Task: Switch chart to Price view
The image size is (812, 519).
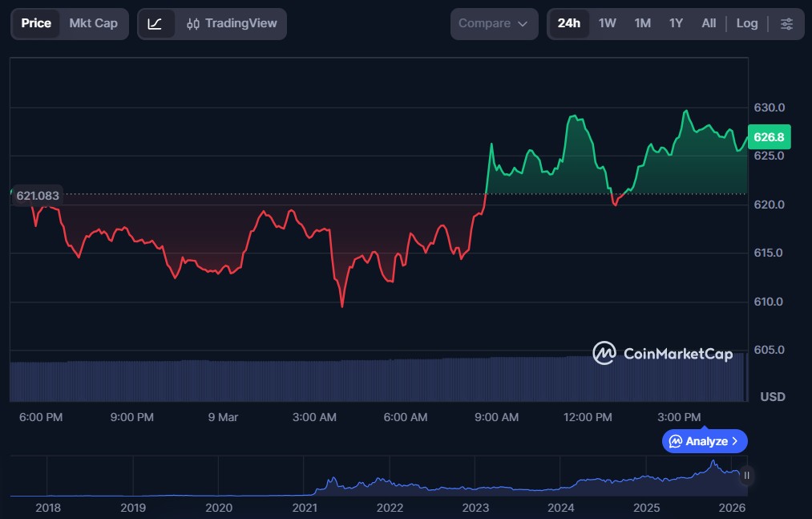Action: 36,23
